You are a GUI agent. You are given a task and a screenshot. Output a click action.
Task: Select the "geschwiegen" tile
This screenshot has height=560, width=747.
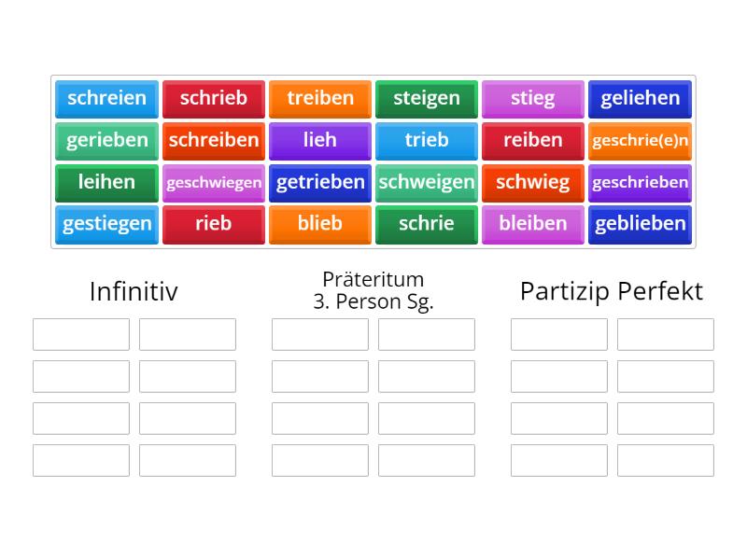tap(213, 182)
